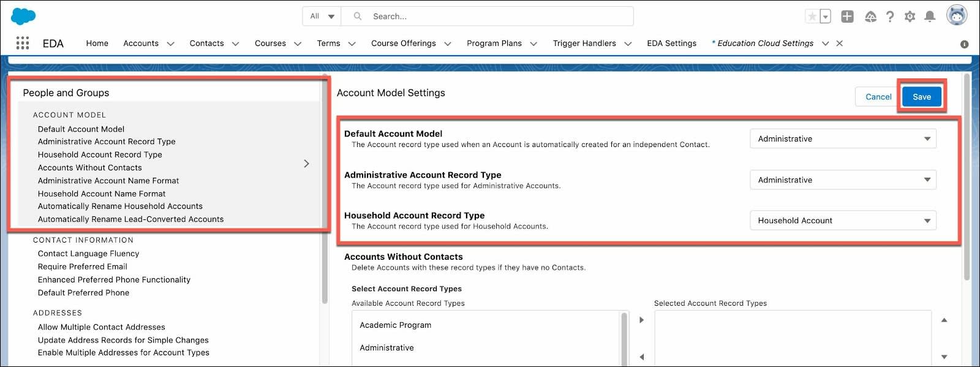Click the Save button
This screenshot has height=367, width=980.
922,96
